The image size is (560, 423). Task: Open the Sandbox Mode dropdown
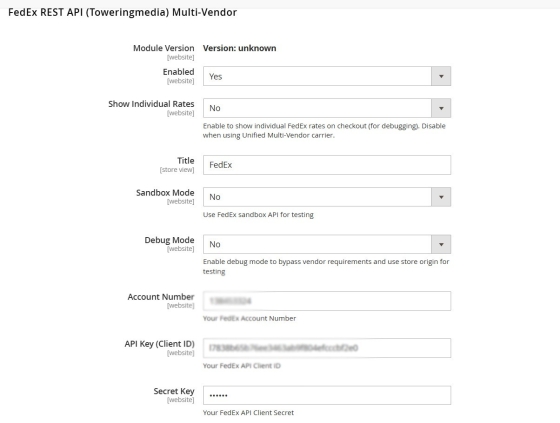point(327,197)
